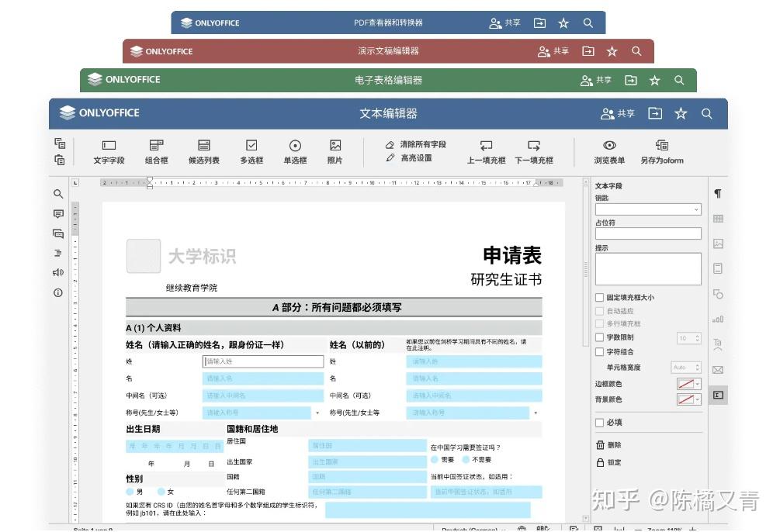Insert a 多选框 checkbox field
This screenshot has width=780, height=532.
(x=251, y=153)
